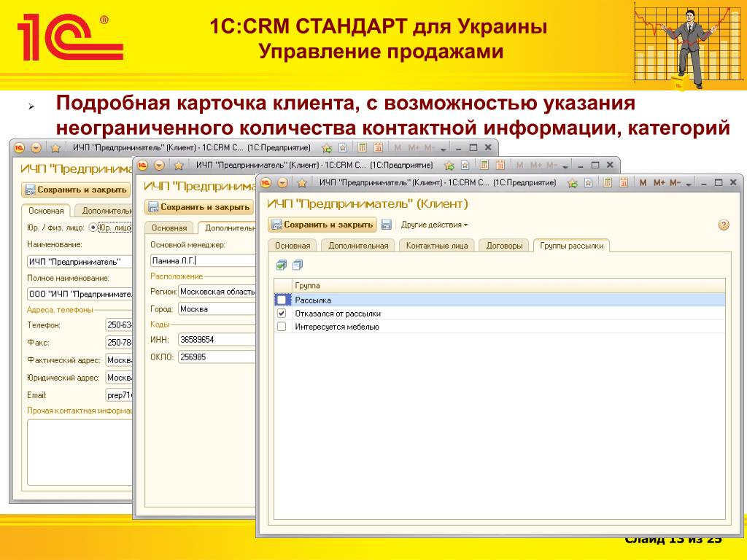Select the Отказался от рассылки row text
Image resolution: width=747 pixels, height=560 pixels.
point(338,314)
